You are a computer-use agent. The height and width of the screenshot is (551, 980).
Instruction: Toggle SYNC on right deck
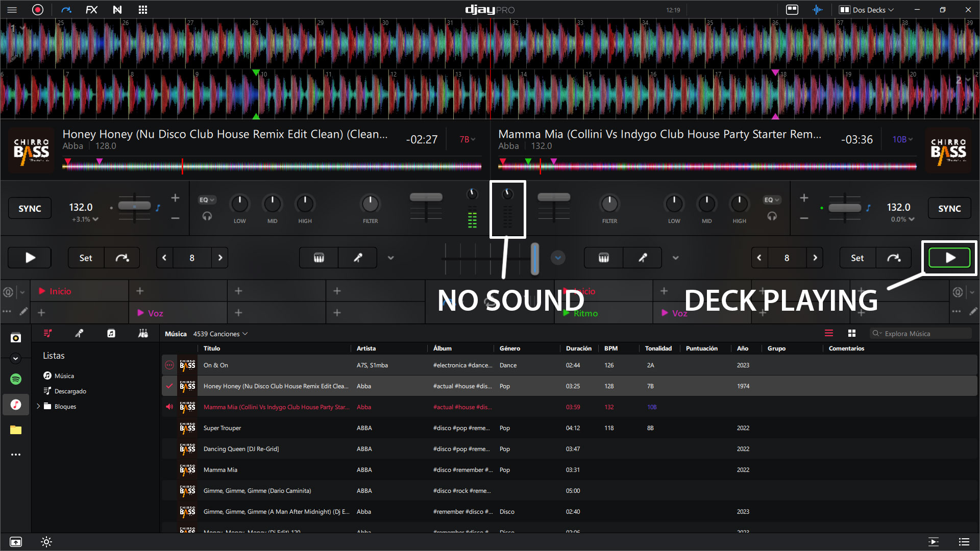949,208
